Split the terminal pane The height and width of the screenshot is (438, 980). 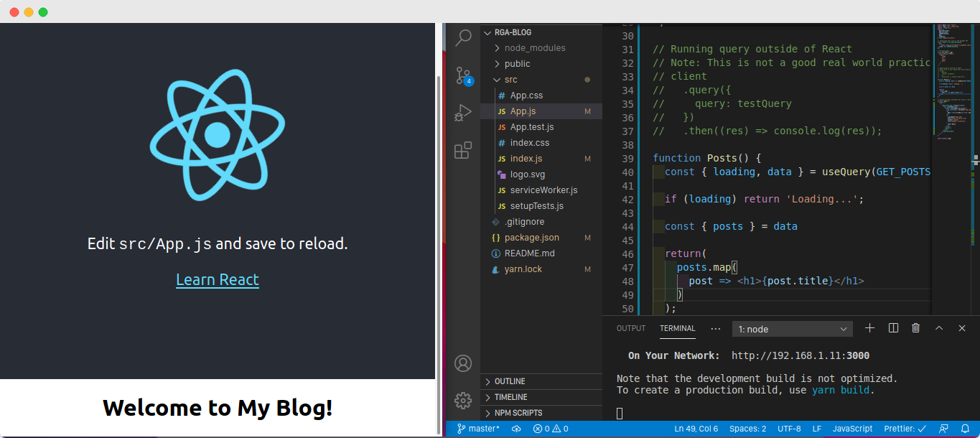893,328
